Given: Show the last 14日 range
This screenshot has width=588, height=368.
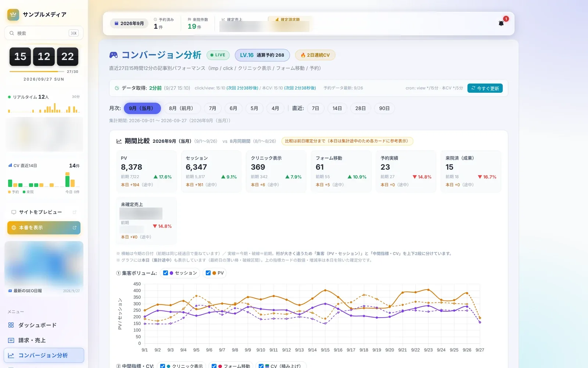Looking at the screenshot, I should pos(337,109).
